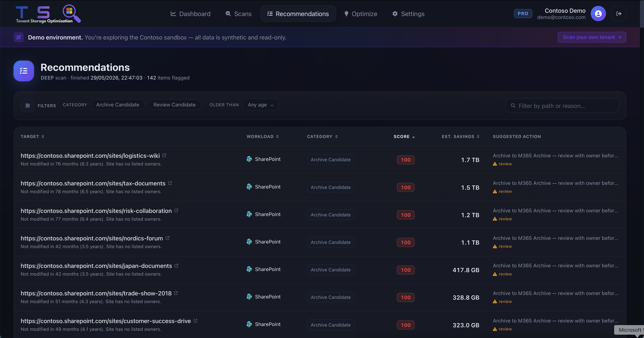The height and width of the screenshot is (338, 644).
Task: Click warning review icon for logistics-wiki
Action: tap(495, 164)
